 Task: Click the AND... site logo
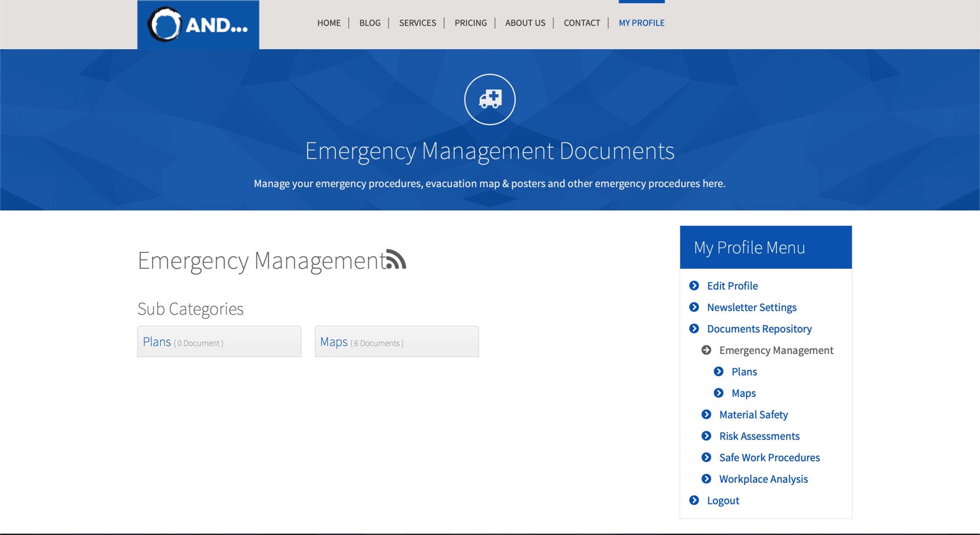(198, 25)
